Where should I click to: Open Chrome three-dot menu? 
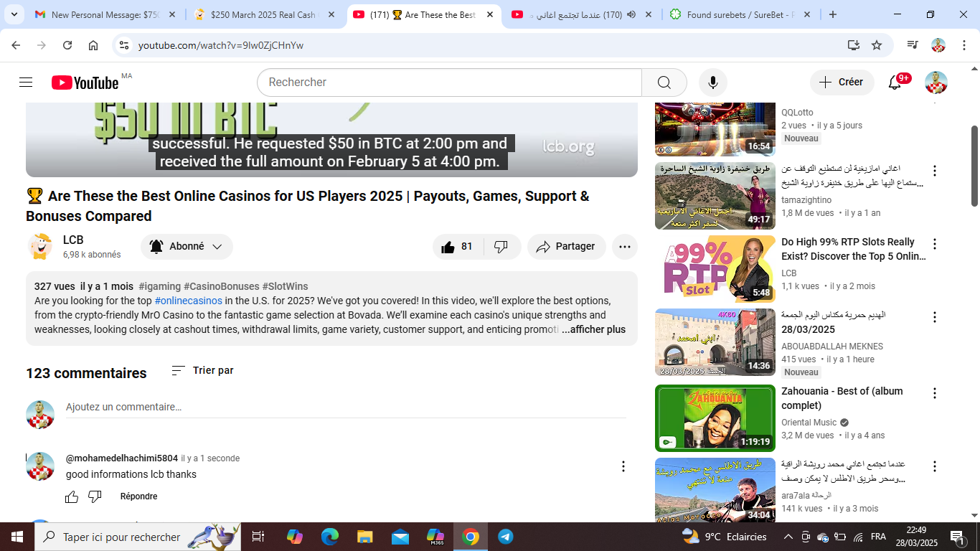point(963,45)
